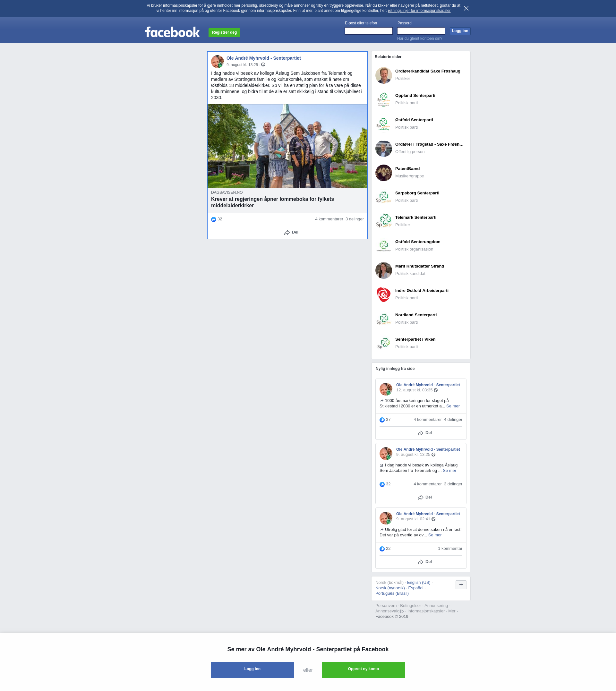Click '4 kommentarer' on main post
616x691 pixels.
point(329,219)
